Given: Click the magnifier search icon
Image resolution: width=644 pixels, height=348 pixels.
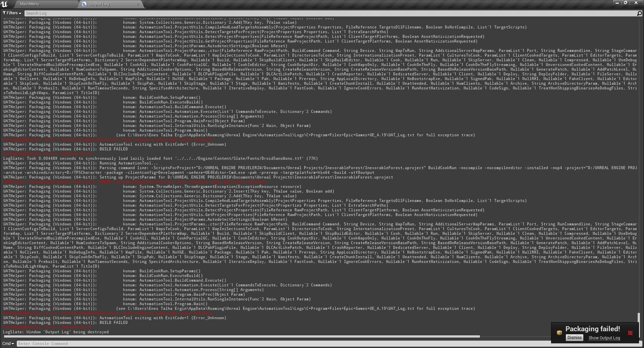Looking at the screenshot, I should point(639,13).
